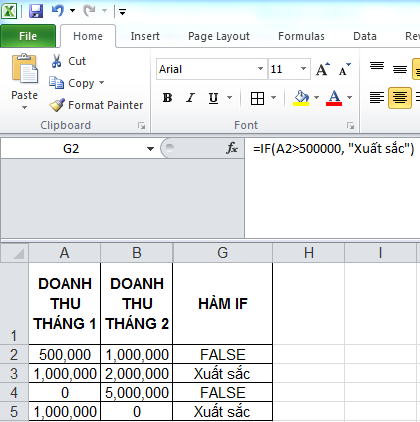Select column G header
This screenshot has height=422, width=420.
[x=223, y=253]
